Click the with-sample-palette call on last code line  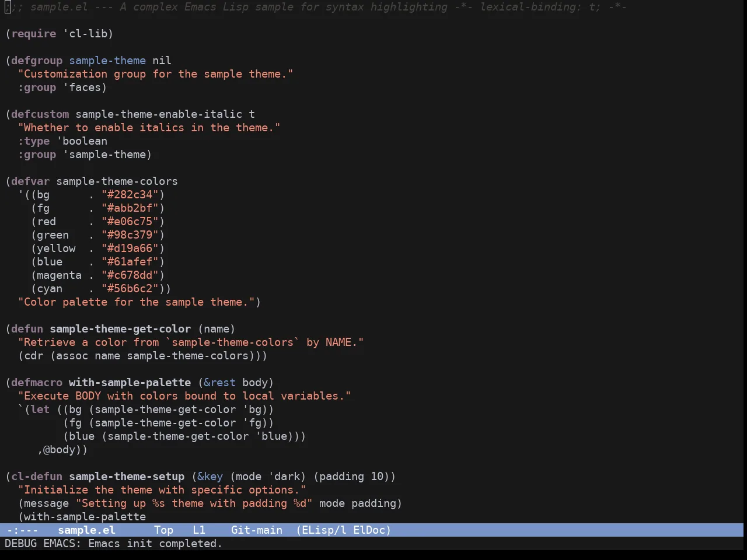point(85,517)
